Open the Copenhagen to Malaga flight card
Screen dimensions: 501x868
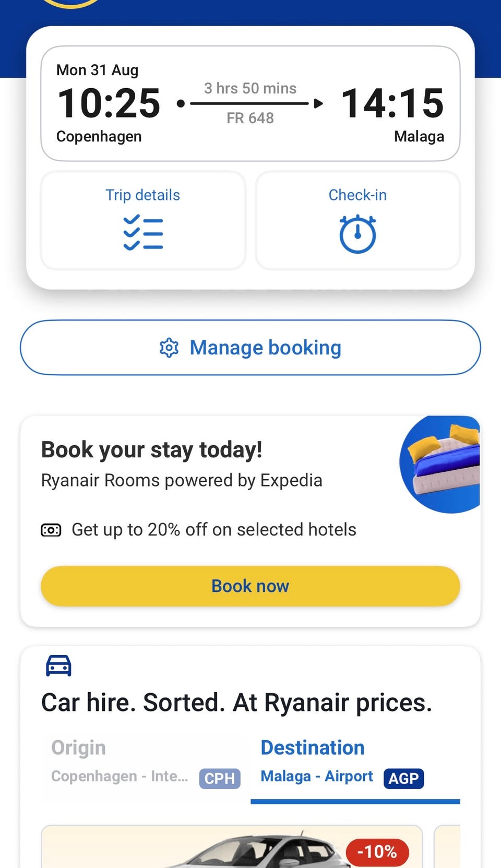[250, 103]
